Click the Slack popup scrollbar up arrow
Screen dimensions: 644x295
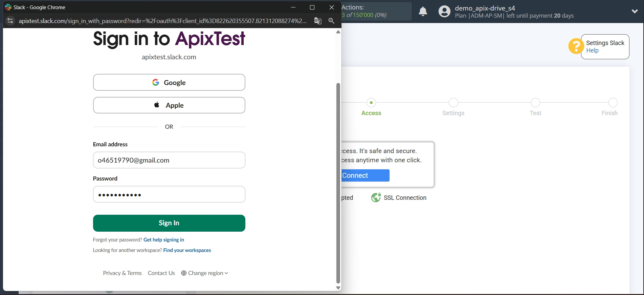[x=338, y=32]
